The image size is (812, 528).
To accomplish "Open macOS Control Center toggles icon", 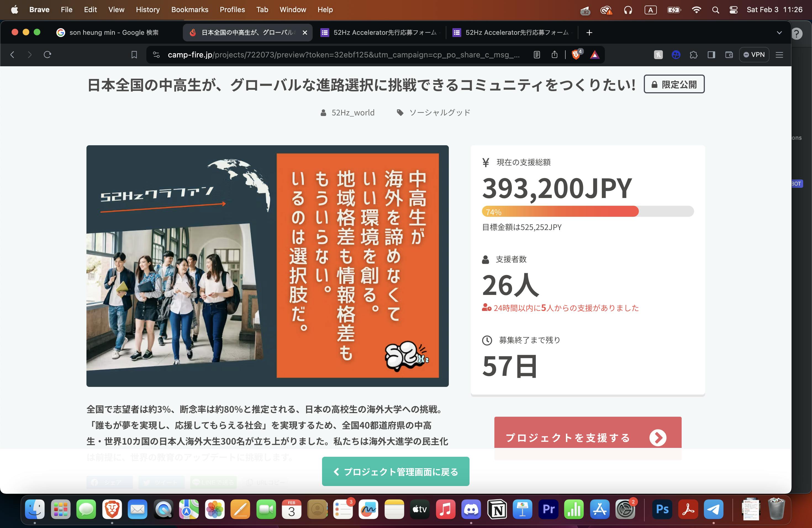I will pyautogui.click(x=734, y=10).
